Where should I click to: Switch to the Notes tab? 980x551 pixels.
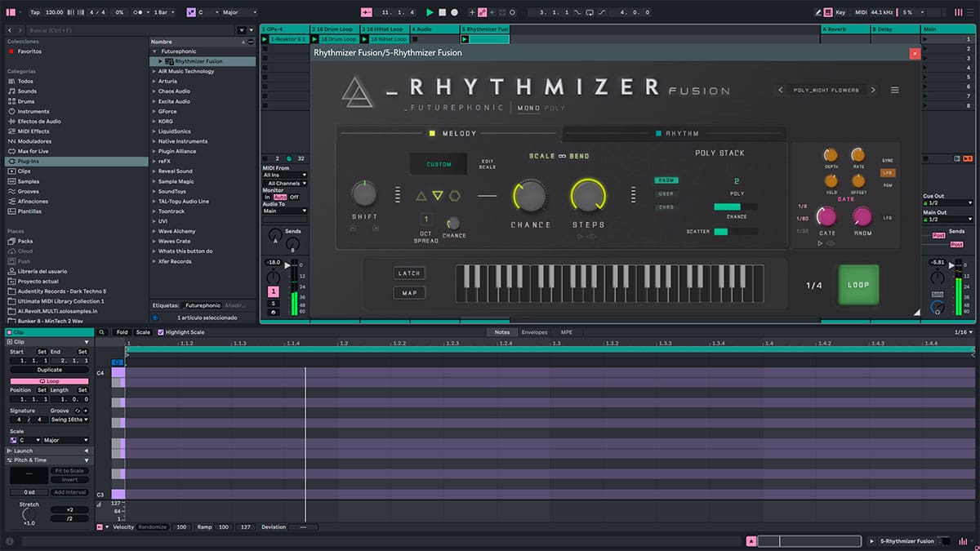(x=501, y=332)
